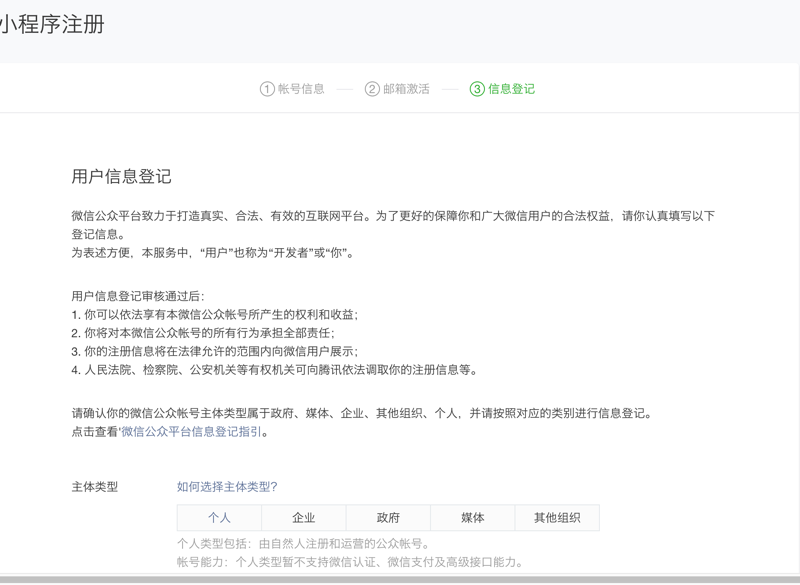Select the 媒体 subject type tab
The image size is (800, 585).
(472, 518)
